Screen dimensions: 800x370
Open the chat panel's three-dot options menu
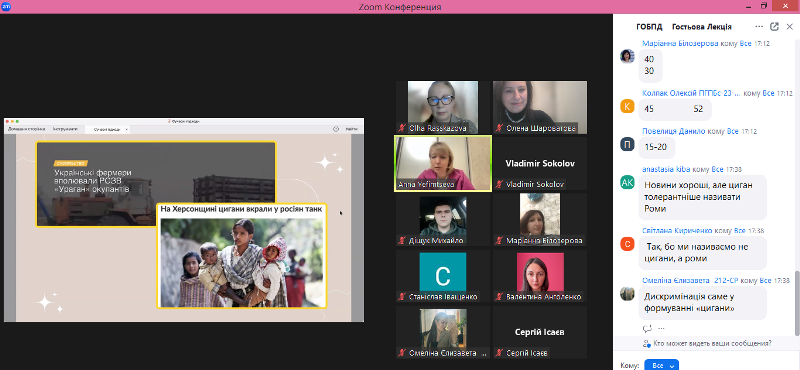tap(759, 27)
